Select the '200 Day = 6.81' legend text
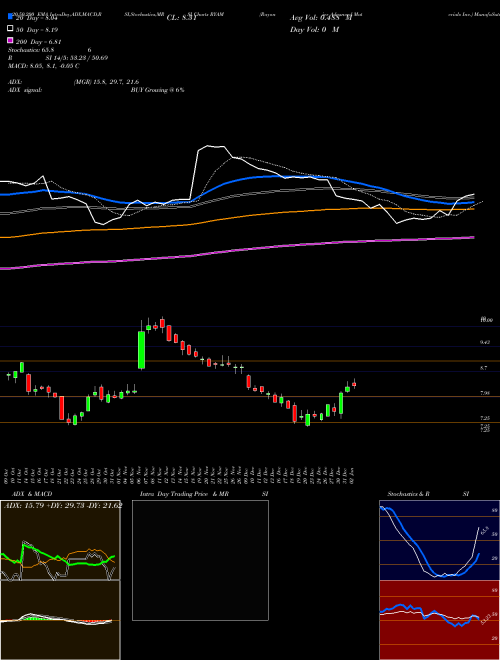 (39, 42)
